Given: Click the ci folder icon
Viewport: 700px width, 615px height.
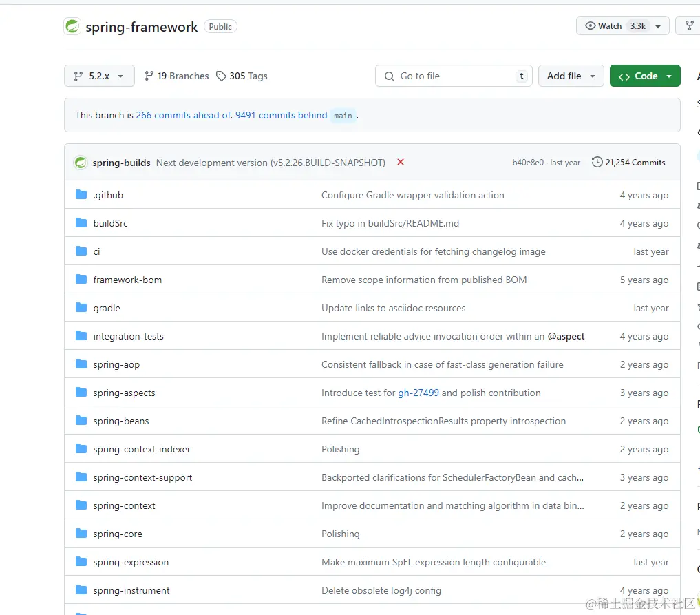Looking at the screenshot, I should click(81, 251).
